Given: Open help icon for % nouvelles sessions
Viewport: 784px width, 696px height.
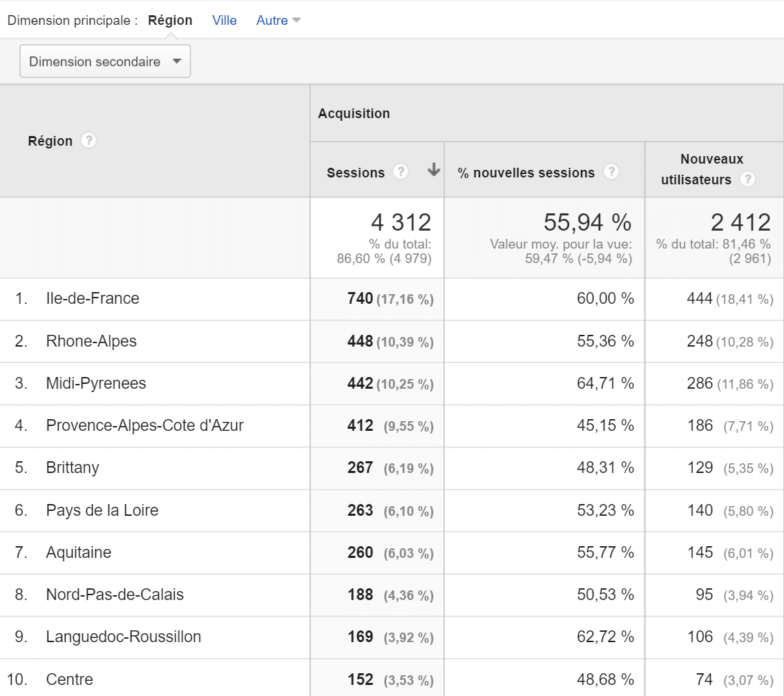Looking at the screenshot, I should (611, 172).
